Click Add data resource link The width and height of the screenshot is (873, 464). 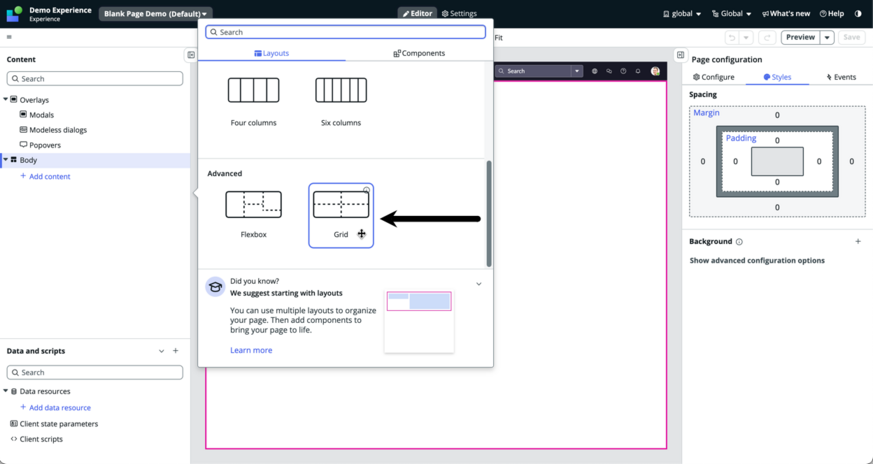tap(56, 408)
